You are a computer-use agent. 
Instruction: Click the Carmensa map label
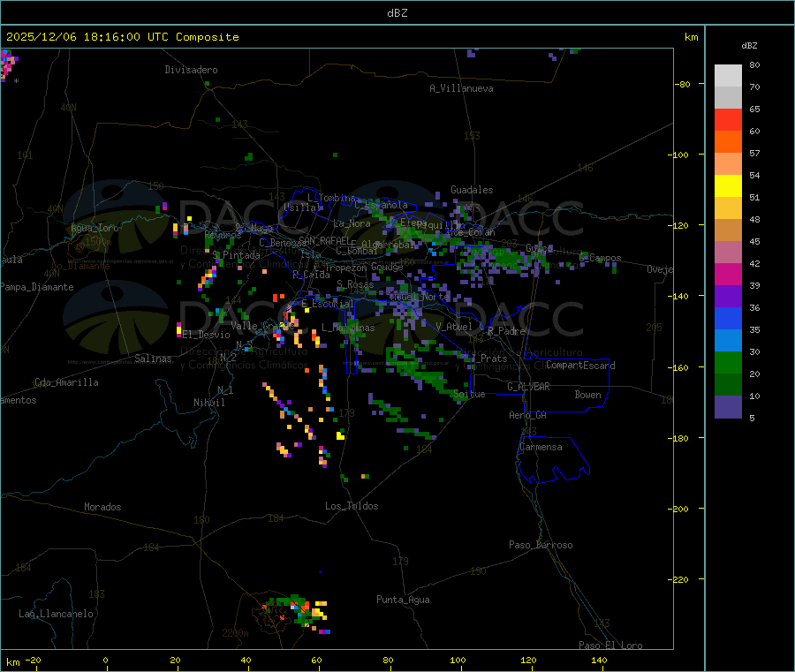point(541,447)
